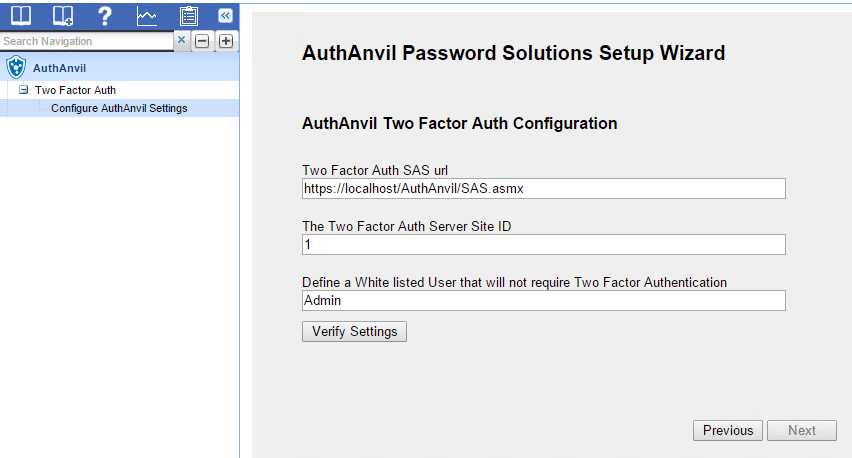
Task: Click the AuthAnvil shield icon
Action: click(16, 67)
